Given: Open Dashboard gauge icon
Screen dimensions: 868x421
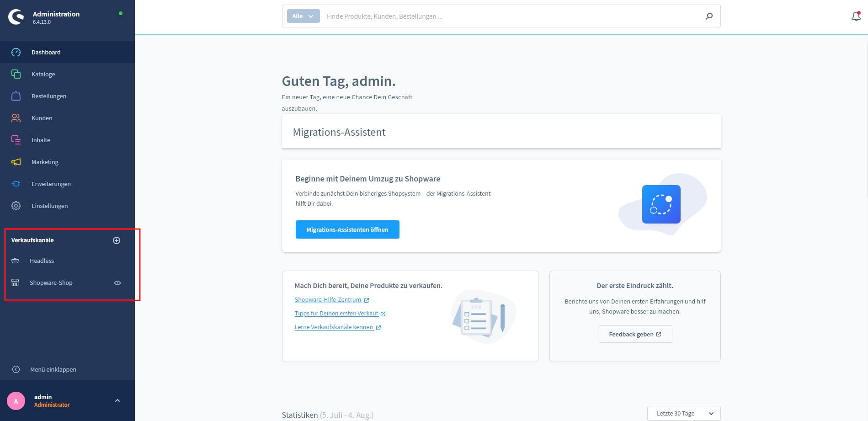Looking at the screenshot, I should pyautogui.click(x=16, y=52).
